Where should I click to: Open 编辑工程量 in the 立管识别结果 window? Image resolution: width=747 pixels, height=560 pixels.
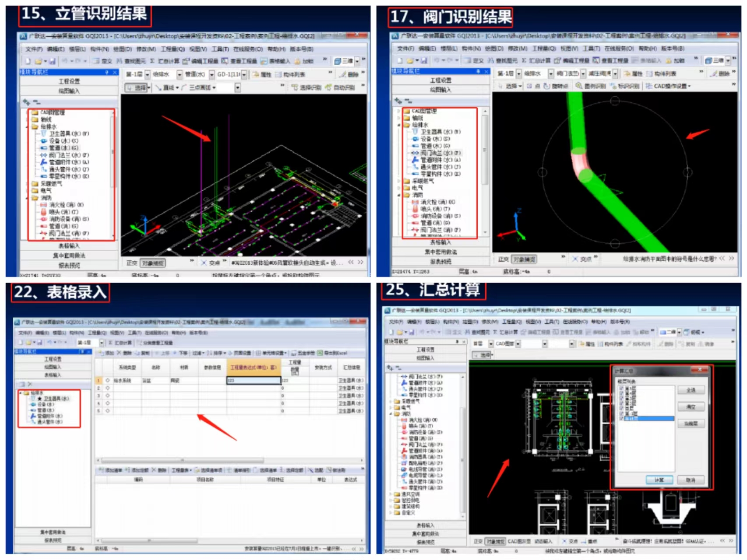coord(201,61)
